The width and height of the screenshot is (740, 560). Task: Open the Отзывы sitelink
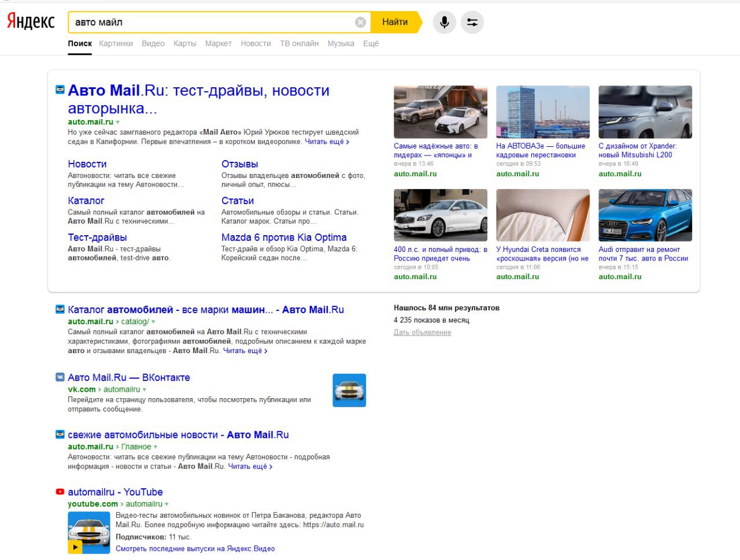[x=240, y=164]
